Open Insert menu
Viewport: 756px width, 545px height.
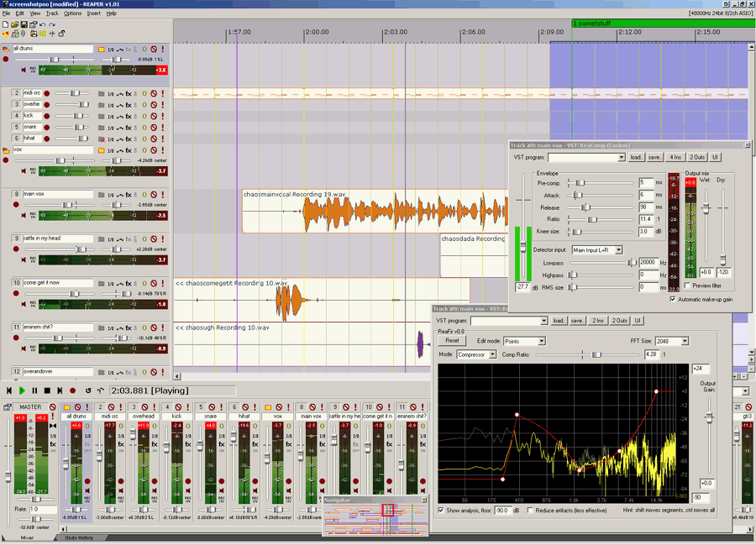point(93,13)
